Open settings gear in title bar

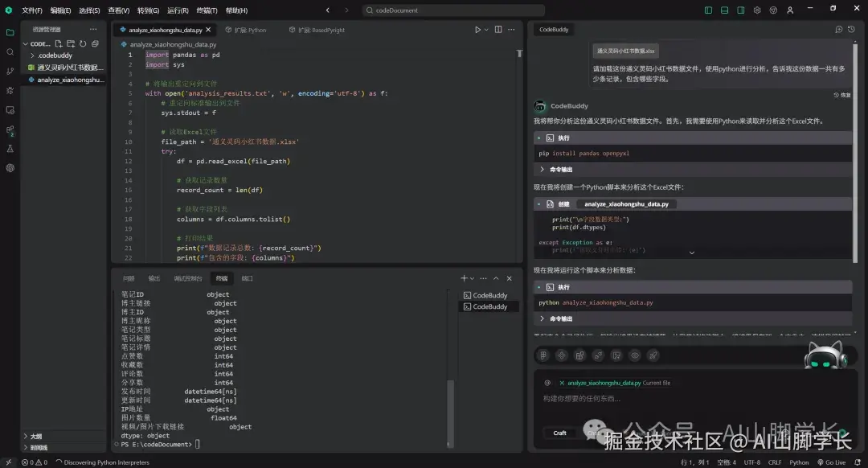(757, 10)
